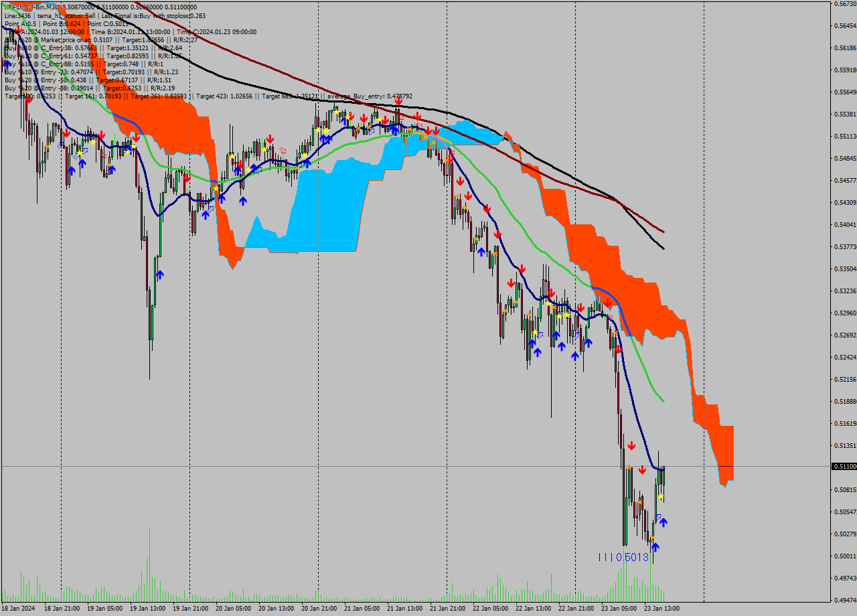Select the '19 Jan 21:00' time label

[190, 608]
